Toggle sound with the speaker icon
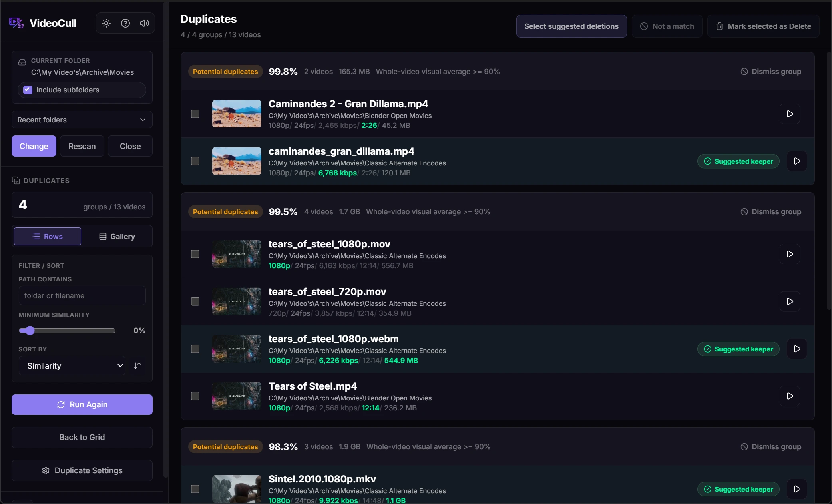This screenshot has width=832, height=504. pos(145,23)
